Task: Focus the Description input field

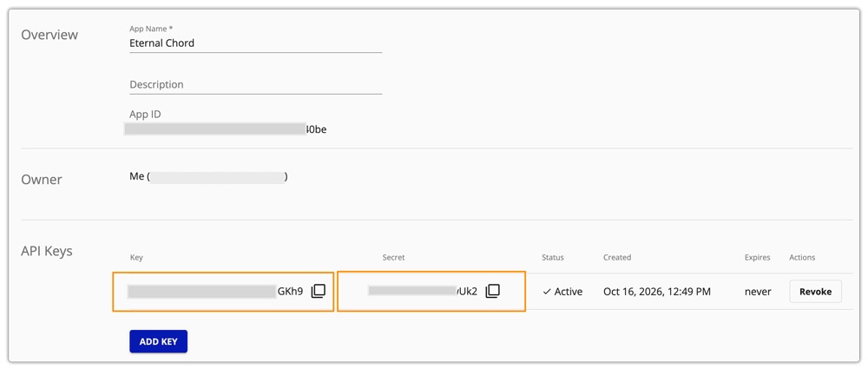Action: coord(256,85)
